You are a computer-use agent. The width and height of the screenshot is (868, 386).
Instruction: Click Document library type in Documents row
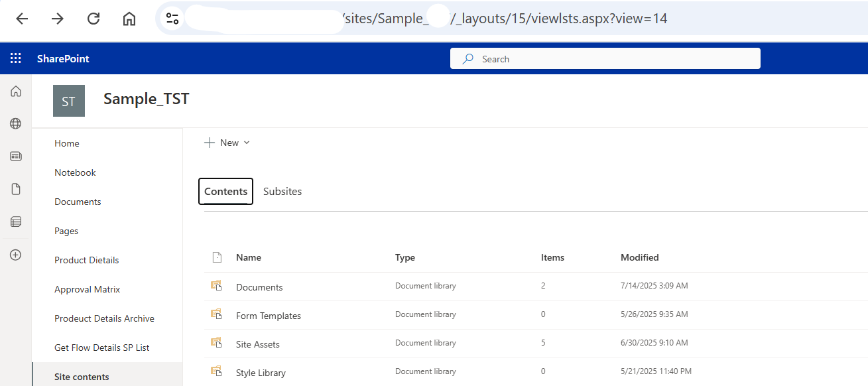tap(426, 286)
